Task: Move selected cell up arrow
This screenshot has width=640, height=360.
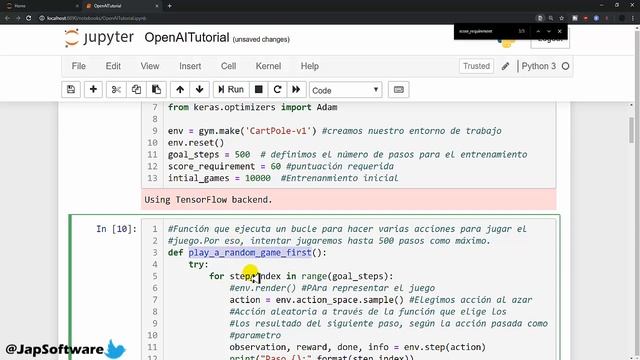Action: [180, 89]
